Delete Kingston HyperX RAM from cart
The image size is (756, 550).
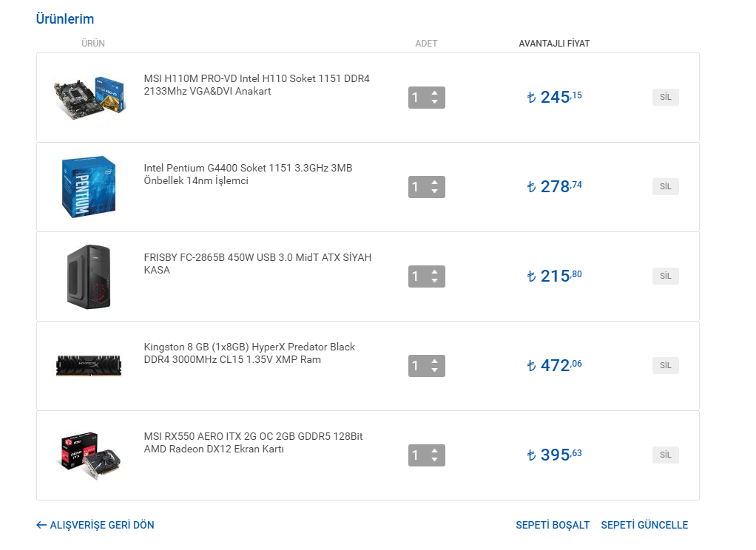point(665,365)
